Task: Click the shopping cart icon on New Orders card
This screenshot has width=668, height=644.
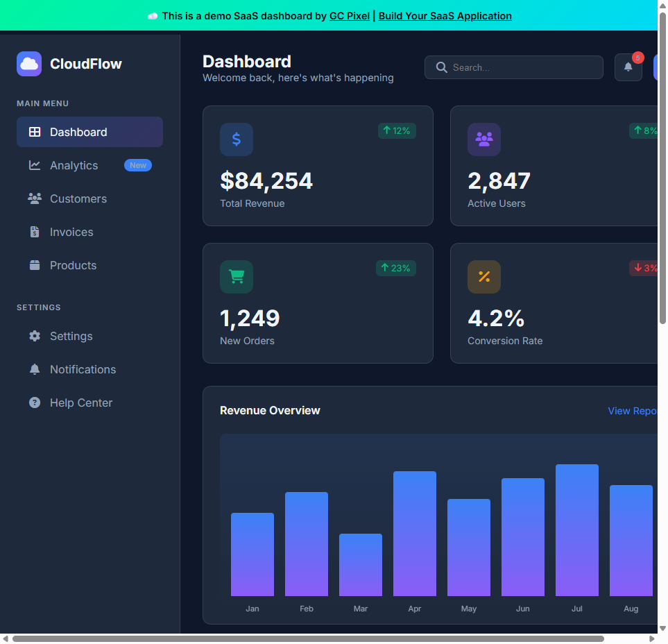Action: coord(236,276)
